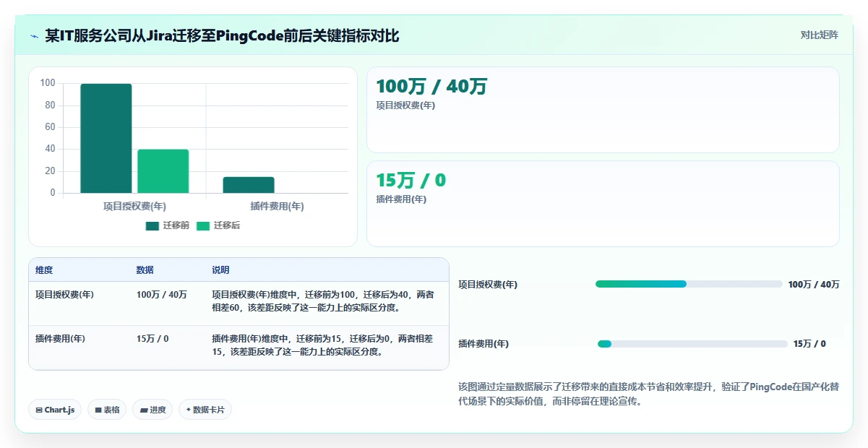Click the 迁移后 bar for 项目授权费(年)
Image resolution: width=868 pixels, height=448 pixels.
[x=163, y=171]
